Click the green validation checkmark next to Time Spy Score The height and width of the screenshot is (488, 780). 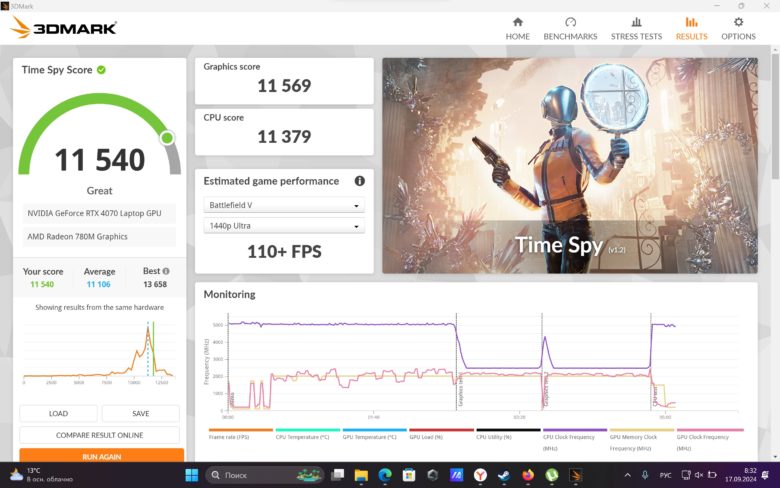pos(101,70)
